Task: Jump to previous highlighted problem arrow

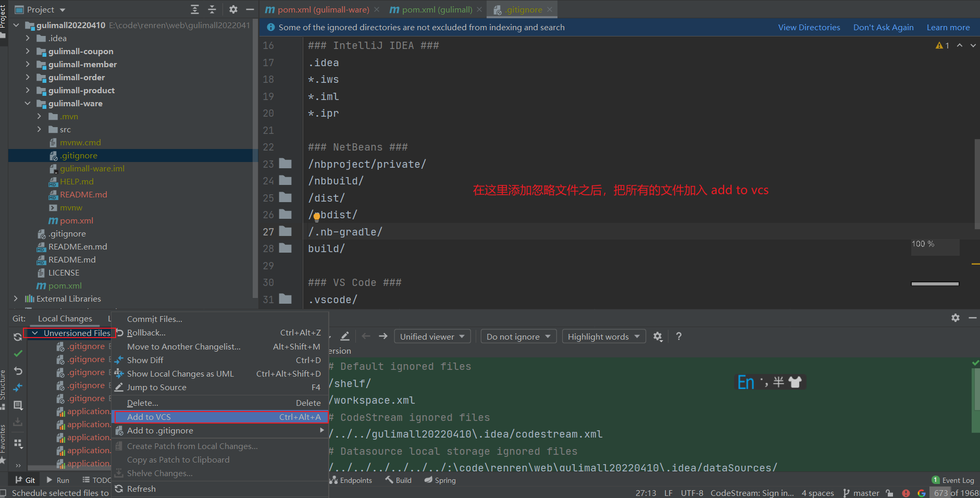Action: tap(960, 45)
